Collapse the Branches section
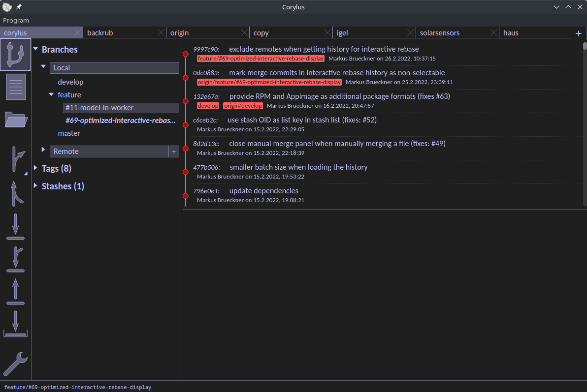This screenshot has height=392, width=587. click(35, 49)
